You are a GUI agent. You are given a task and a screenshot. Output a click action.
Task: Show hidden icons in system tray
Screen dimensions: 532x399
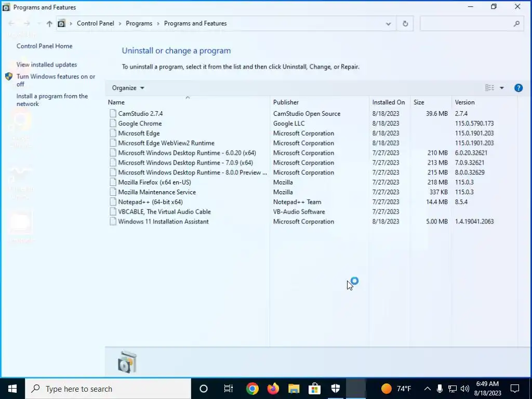tap(427, 389)
